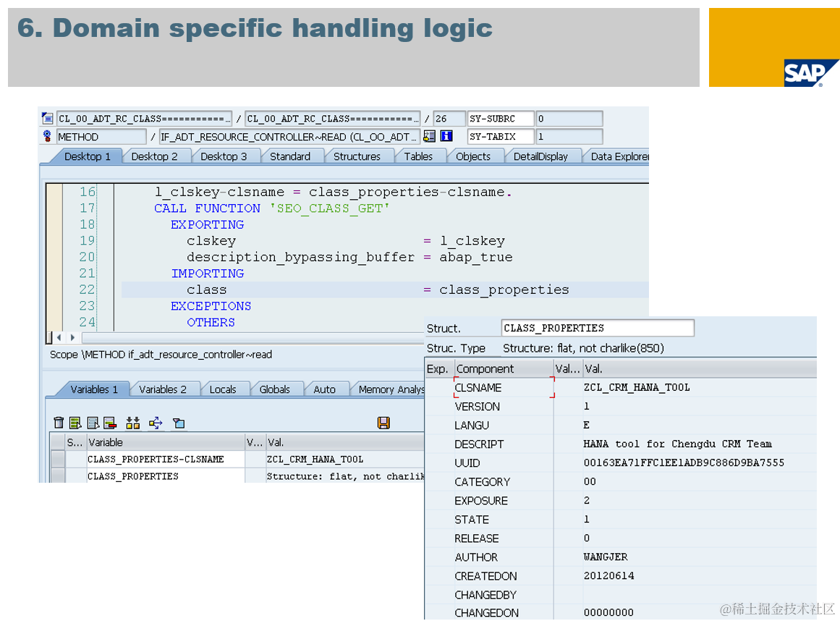Click the grey list-with-arrow toolbar icon
The width and height of the screenshot is (840, 621).
[x=93, y=423]
